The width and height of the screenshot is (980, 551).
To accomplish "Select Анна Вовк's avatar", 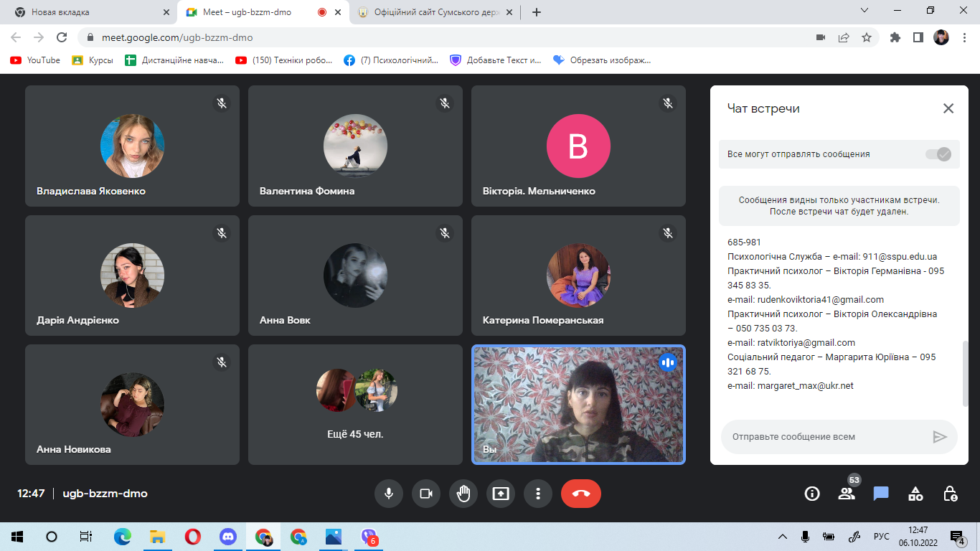I will tap(355, 275).
